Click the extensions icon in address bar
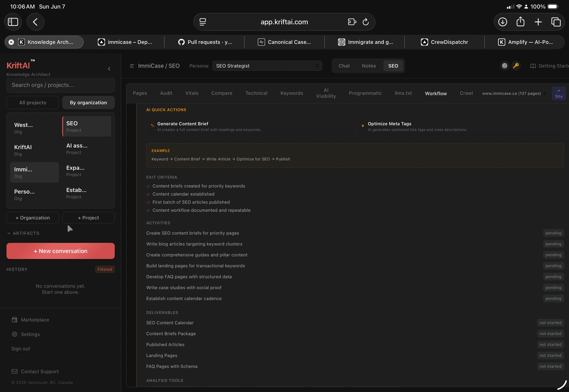The width and height of the screenshot is (569, 392). pos(352,22)
